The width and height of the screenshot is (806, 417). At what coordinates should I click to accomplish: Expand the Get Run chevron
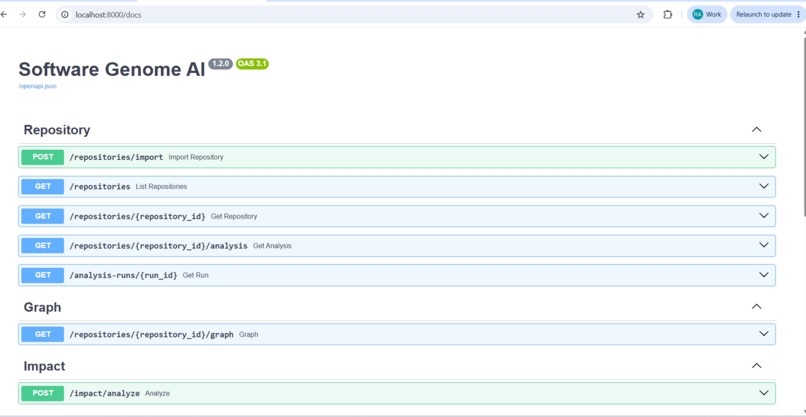tap(764, 275)
